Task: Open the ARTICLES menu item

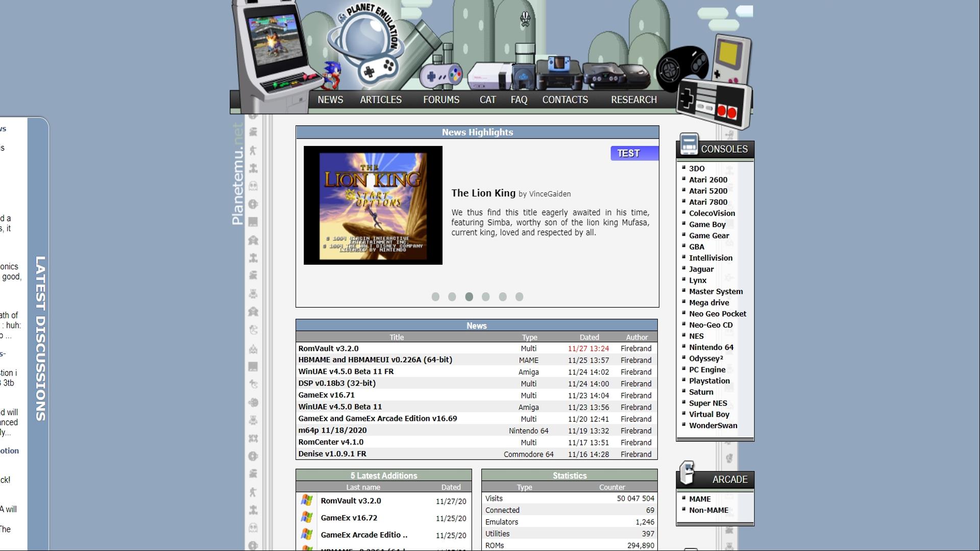Action: (381, 100)
